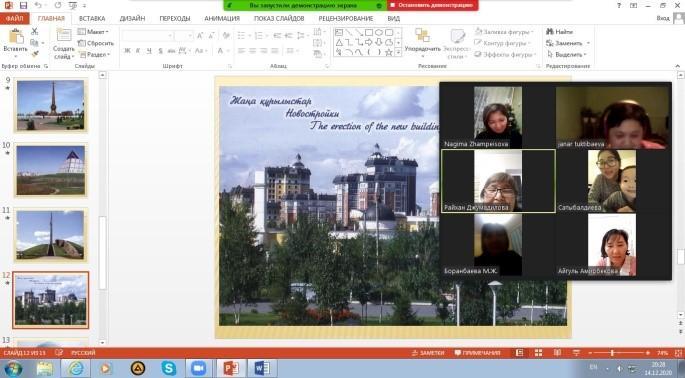Undo the last action in quick access toolbar
Image resolution: width=685 pixels, height=378 pixels.
pos(38,5)
